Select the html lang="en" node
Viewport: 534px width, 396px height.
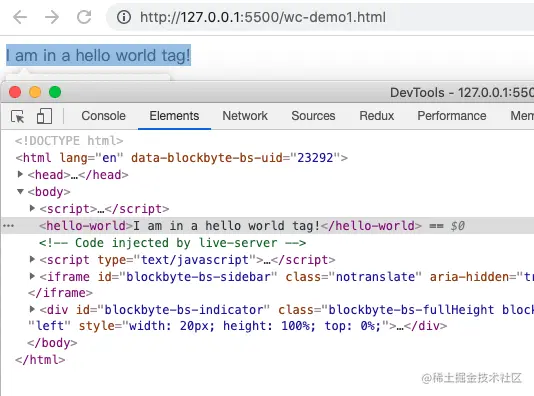coord(182,158)
